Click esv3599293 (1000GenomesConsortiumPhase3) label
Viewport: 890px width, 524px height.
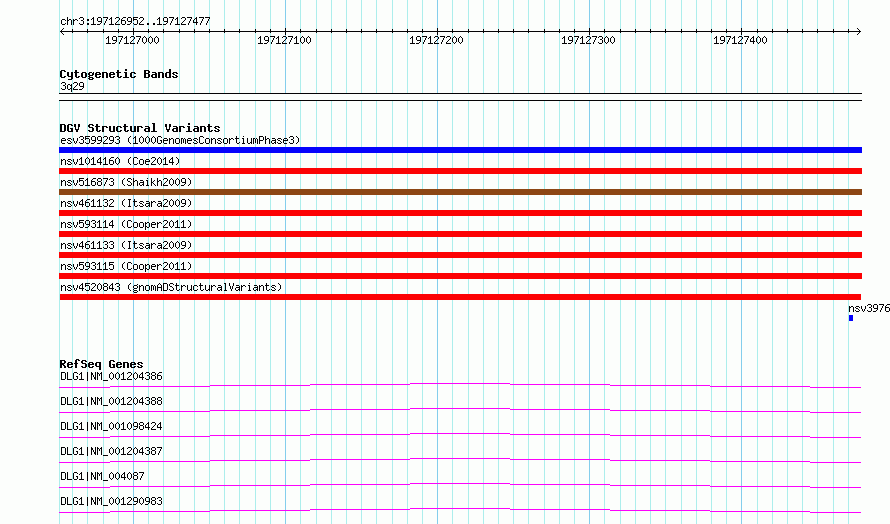[x=180, y=140]
